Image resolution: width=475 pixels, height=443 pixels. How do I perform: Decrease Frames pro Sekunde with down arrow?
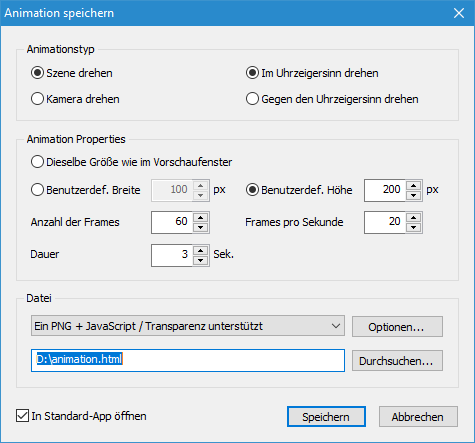coord(414,227)
